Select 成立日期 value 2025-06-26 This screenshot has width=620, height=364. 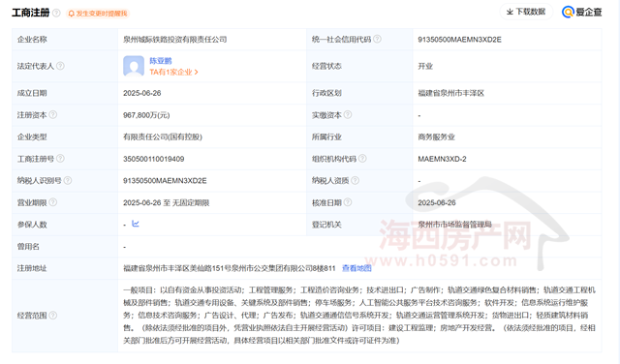(142, 93)
